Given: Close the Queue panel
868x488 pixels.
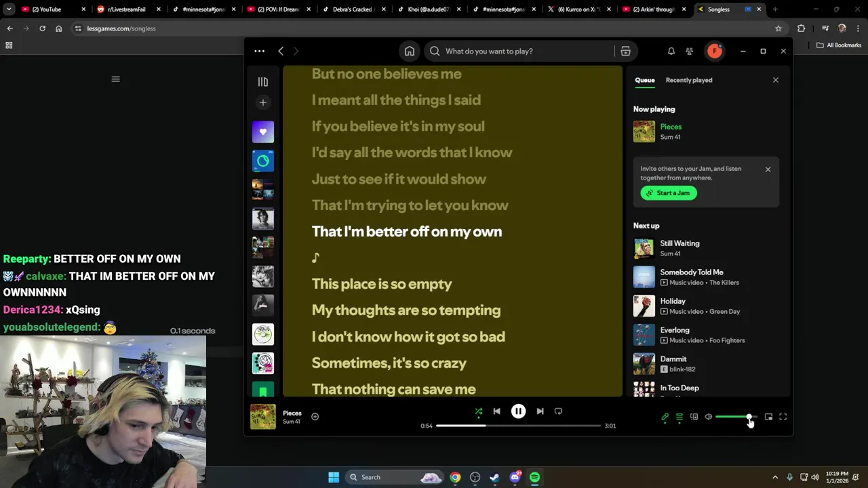Looking at the screenshot, I should pos(776,80).
